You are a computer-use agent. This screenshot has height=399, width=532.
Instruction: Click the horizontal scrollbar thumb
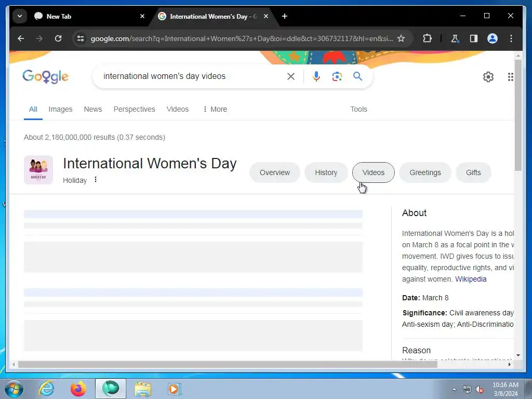click(x=228, y=364)
